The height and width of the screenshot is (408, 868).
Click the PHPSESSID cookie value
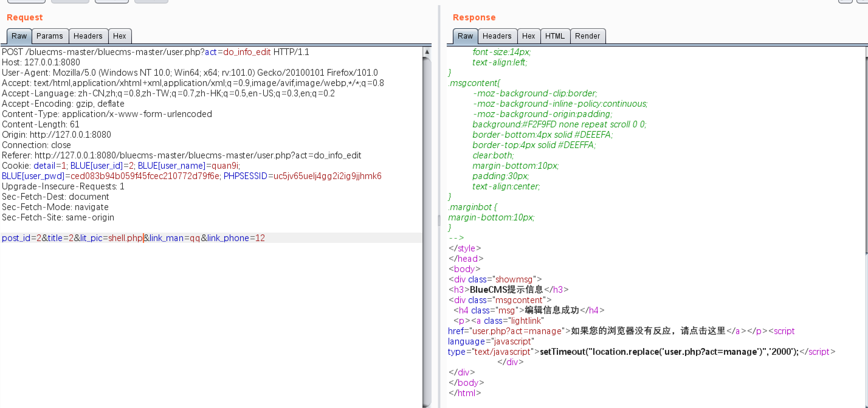[x=328, y=176]
